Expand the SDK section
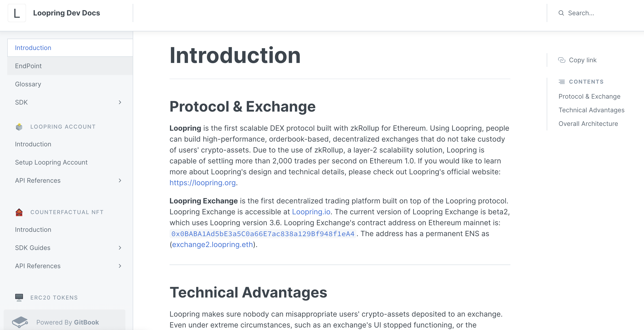This screenshot has height=330, width=644. 120,102
